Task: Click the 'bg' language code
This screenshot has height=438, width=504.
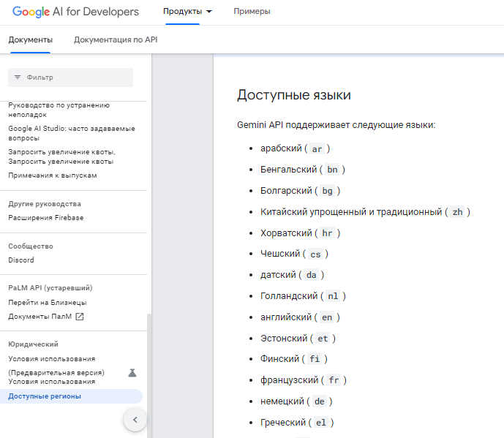Action: [327, 191]
